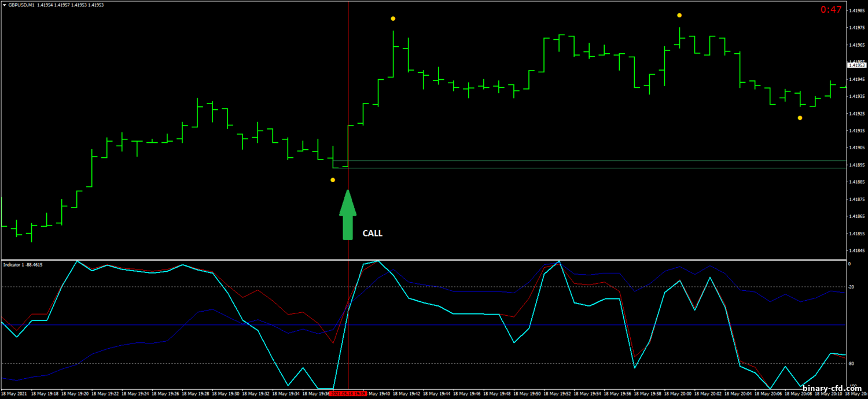The height and width of the screenshot is (399, 868).
Task: Select the GBPUSD,M1 chart title text
Action: coord(23,5)
